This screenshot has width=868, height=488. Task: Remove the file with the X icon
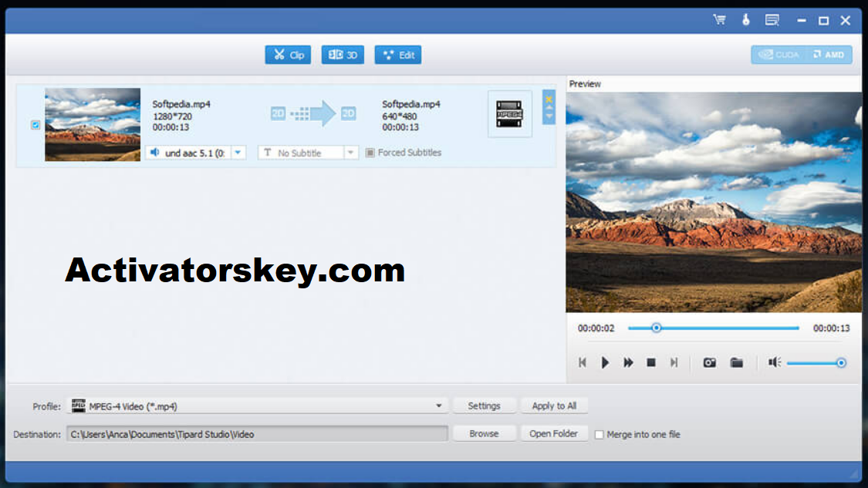tap(549, 99)
